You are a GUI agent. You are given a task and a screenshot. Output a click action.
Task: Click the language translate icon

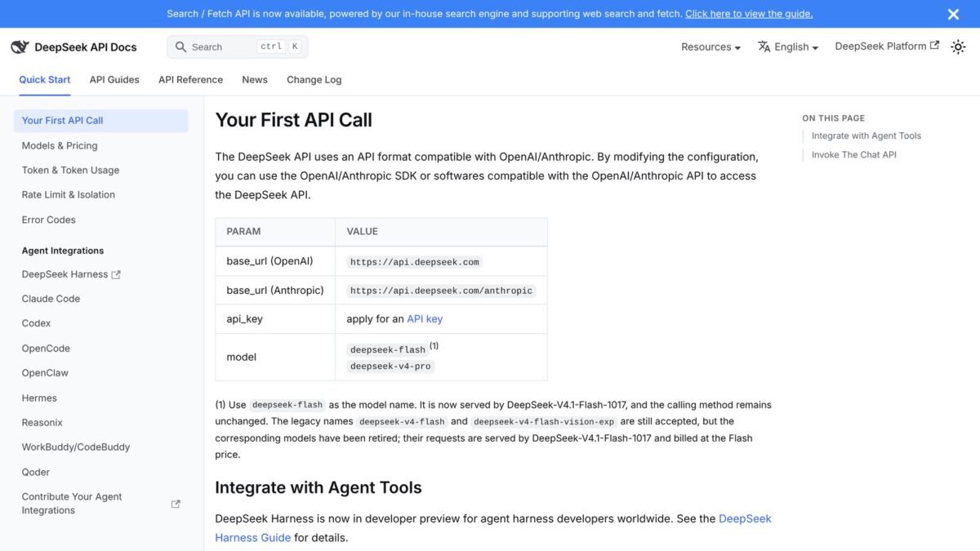click(764, 47)
